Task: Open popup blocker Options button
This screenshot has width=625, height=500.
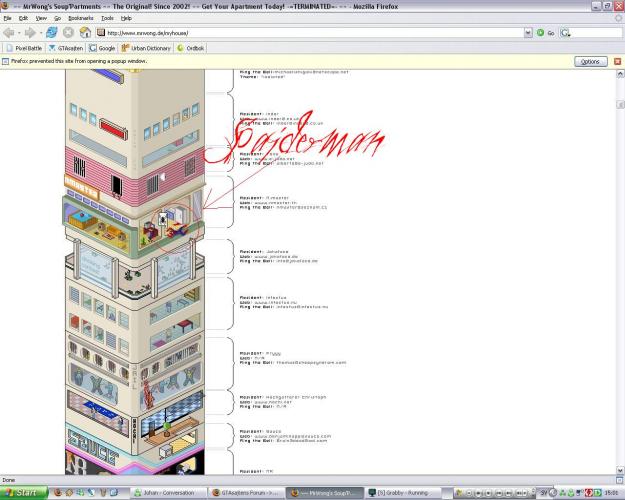Action: (590, 61)
